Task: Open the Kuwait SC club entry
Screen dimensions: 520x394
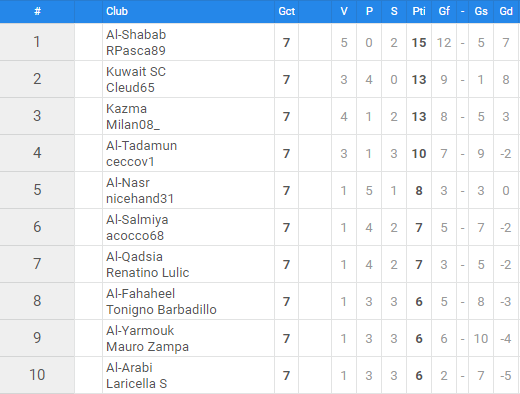Action: point(136,72)
